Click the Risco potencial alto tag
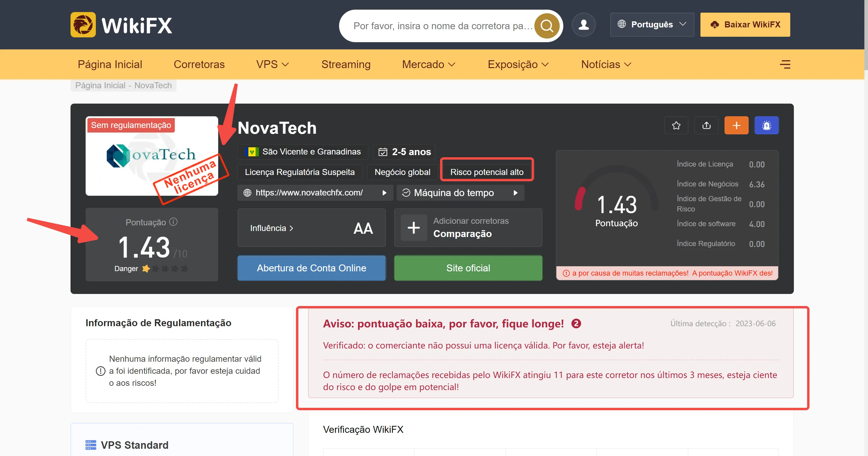This screenshot has height=456, width=868. pos(486,172)
